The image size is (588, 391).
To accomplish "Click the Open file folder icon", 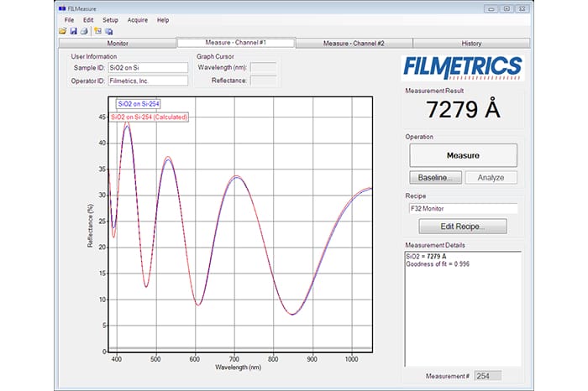I will pyautogui.click(x=63, y=31).
